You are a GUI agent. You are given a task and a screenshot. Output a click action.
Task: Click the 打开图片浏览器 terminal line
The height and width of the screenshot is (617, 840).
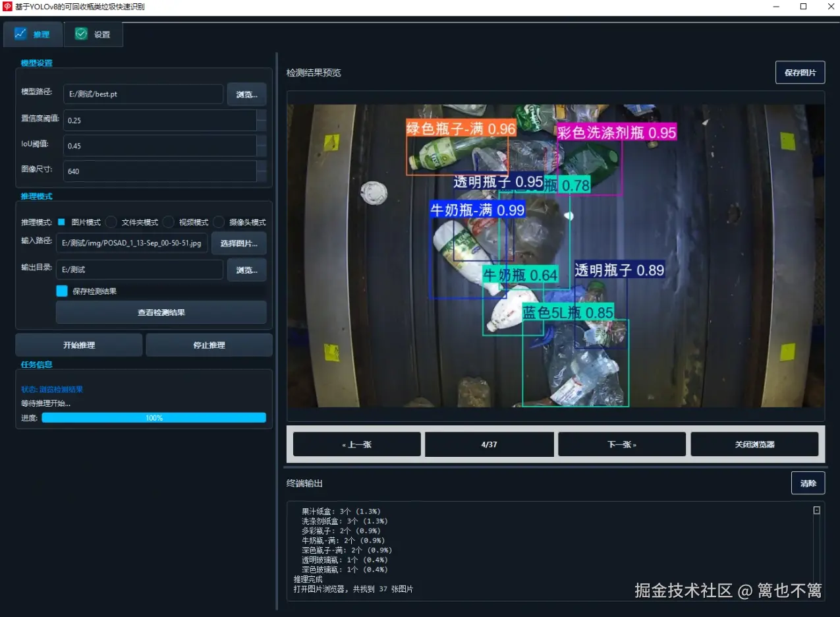pos(353,589)
